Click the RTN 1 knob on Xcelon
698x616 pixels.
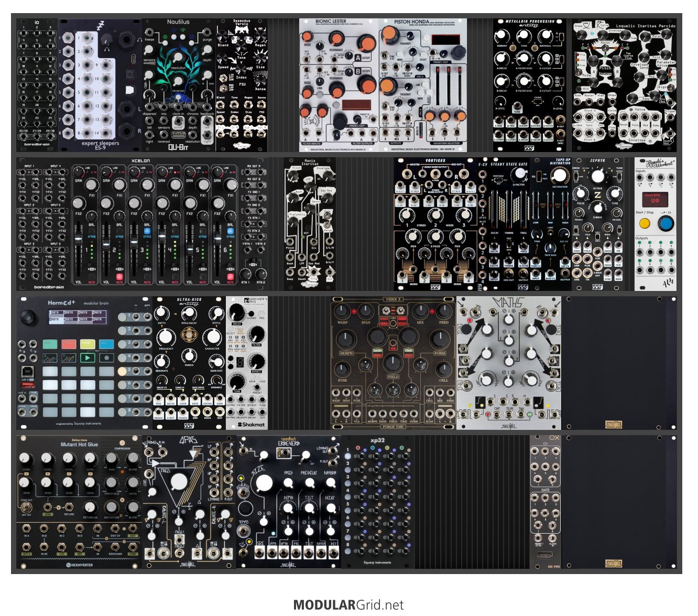click(x=246, y=273)
